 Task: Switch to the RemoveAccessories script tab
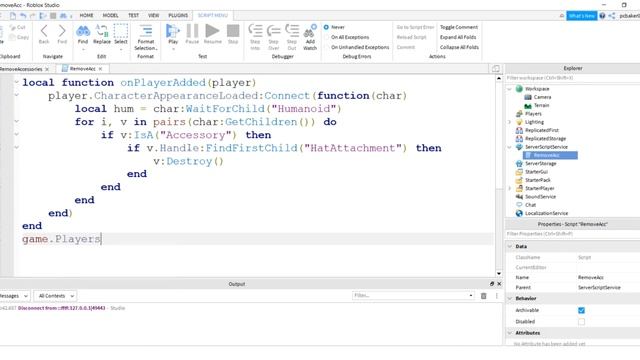(x=21, y=69)
